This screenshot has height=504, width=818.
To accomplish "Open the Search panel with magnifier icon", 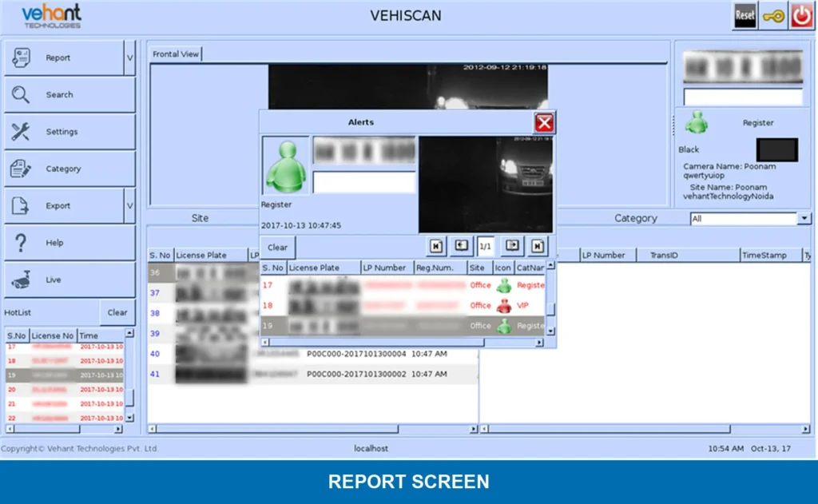I will [x=69, y=95].
